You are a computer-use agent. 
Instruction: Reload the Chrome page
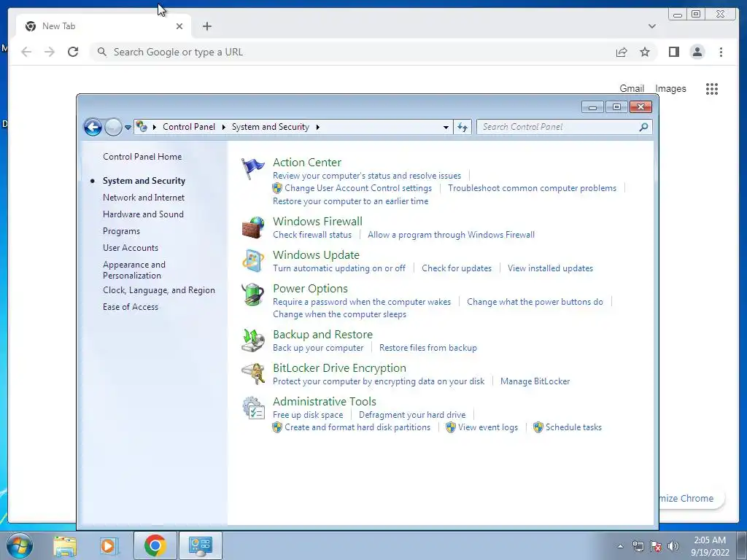click(x=73, y=52)
